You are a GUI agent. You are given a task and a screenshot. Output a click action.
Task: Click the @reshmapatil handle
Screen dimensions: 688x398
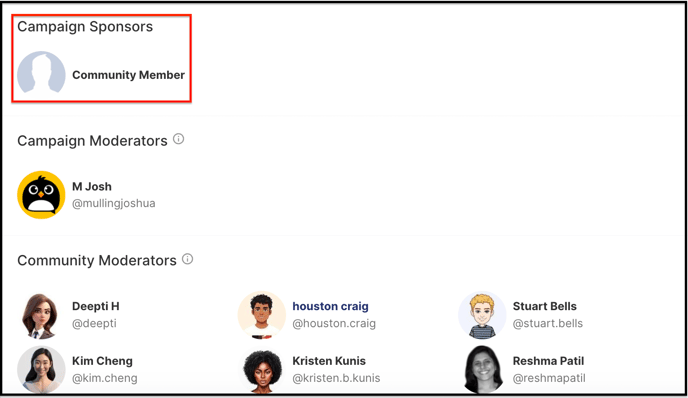[549, 378]
